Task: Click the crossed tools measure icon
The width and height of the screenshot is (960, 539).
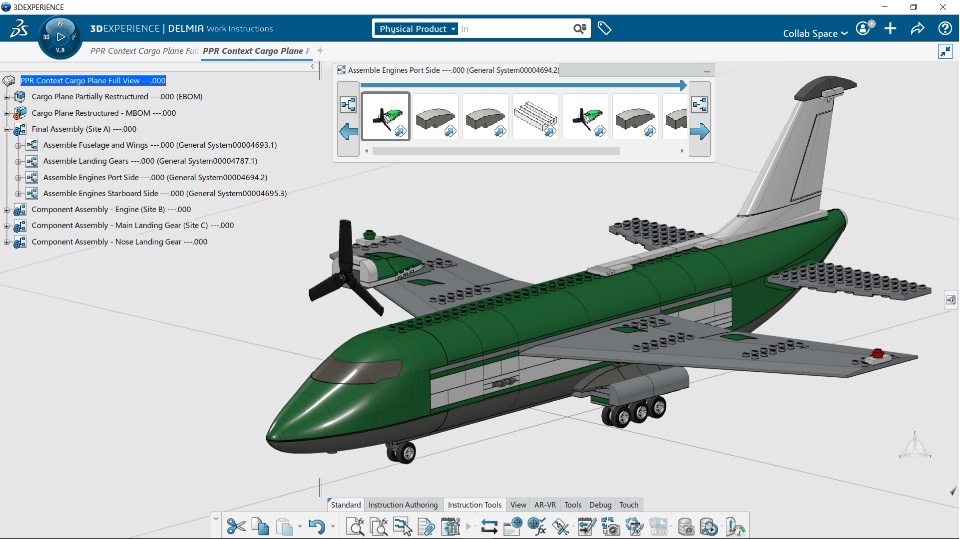Action: tap(561, 526)
